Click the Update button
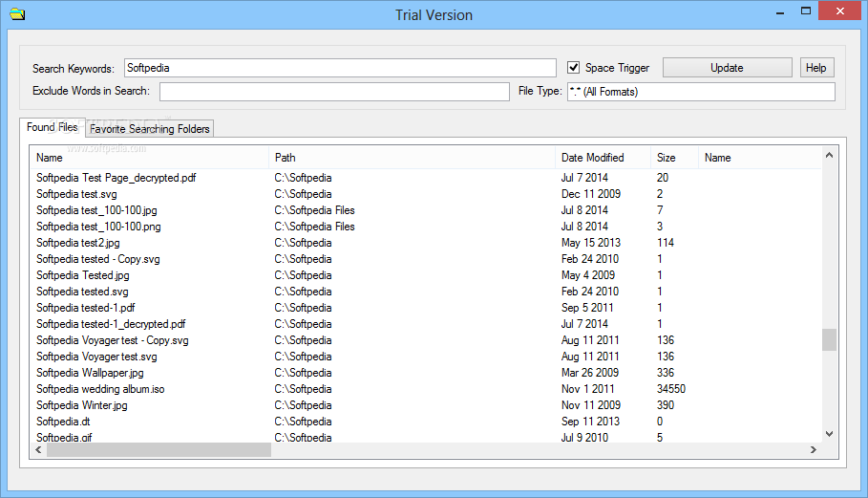 727,68
